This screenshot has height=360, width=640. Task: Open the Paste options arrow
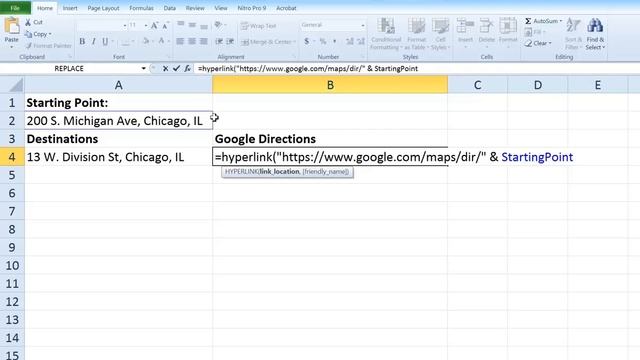(x=11, y=47)
